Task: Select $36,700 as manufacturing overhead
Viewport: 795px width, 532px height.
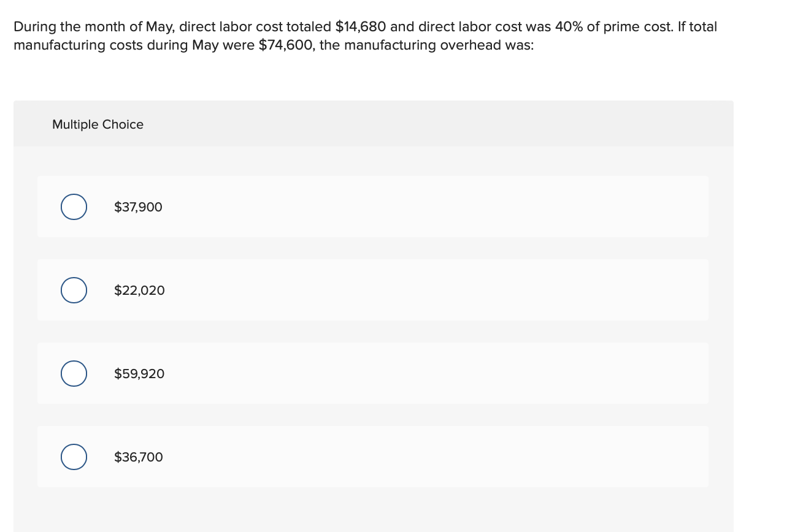Action: click(74, 457)
